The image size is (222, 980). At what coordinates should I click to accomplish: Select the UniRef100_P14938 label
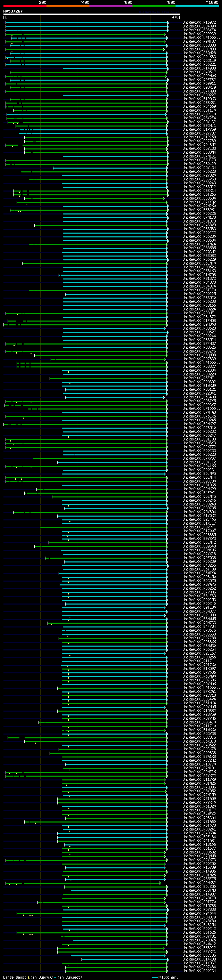pos(199,68)
